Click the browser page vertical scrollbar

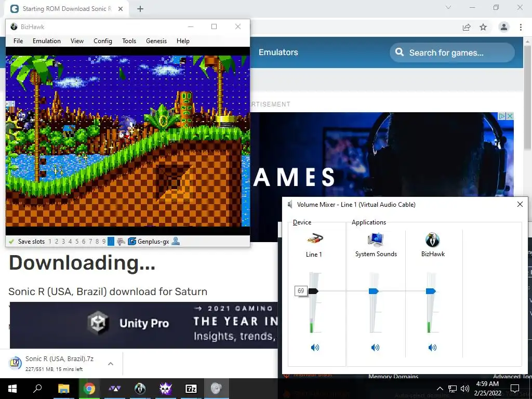click(528, 98)
